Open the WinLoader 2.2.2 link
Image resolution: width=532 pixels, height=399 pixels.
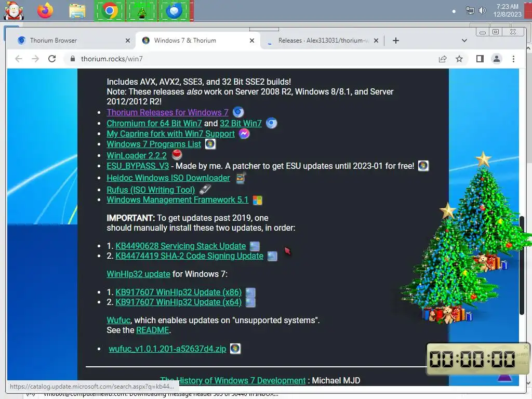tap(137, 155)
